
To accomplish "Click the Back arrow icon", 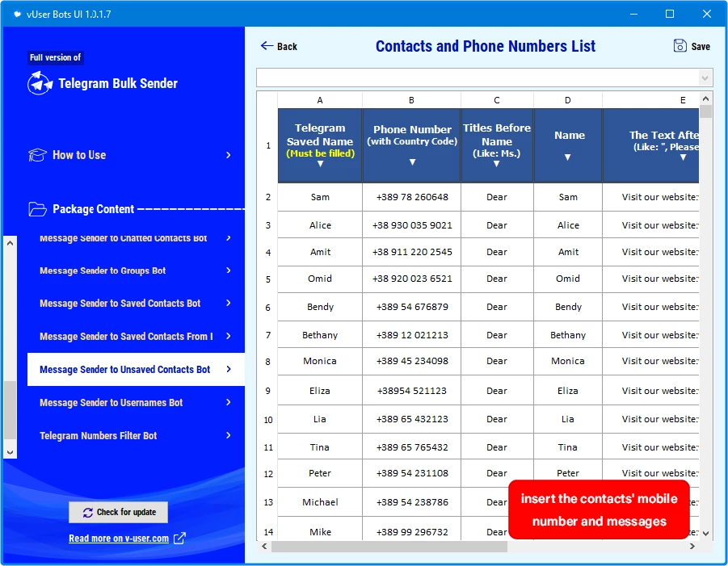I will click(x=267, y=45).
